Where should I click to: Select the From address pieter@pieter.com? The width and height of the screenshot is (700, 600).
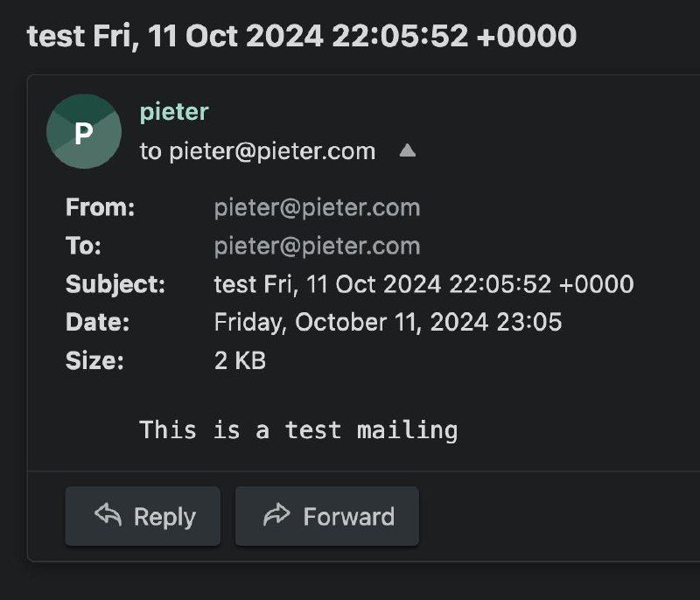click(x=317, y=207)
